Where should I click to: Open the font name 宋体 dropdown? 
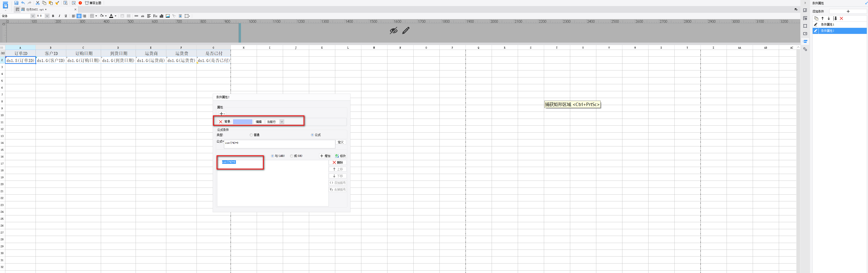33,16
